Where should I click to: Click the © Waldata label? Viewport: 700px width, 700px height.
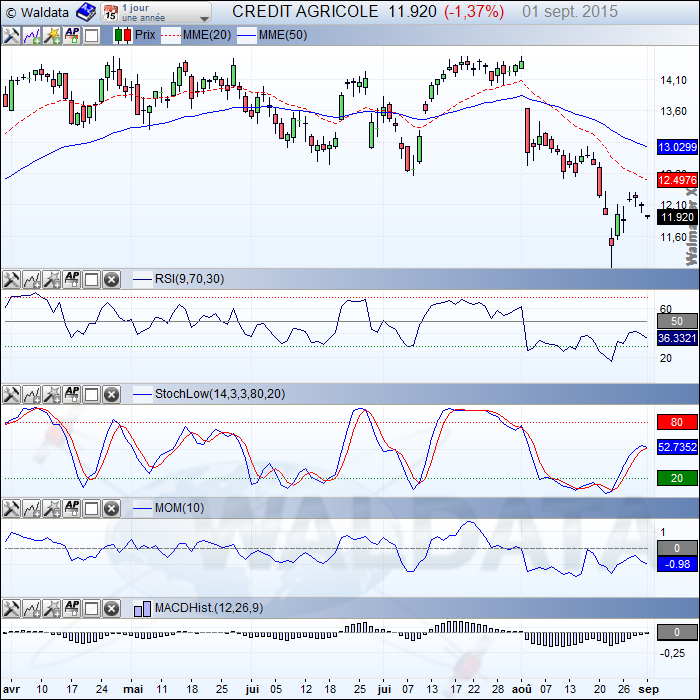pyautogui.click(x=38, y=12)
